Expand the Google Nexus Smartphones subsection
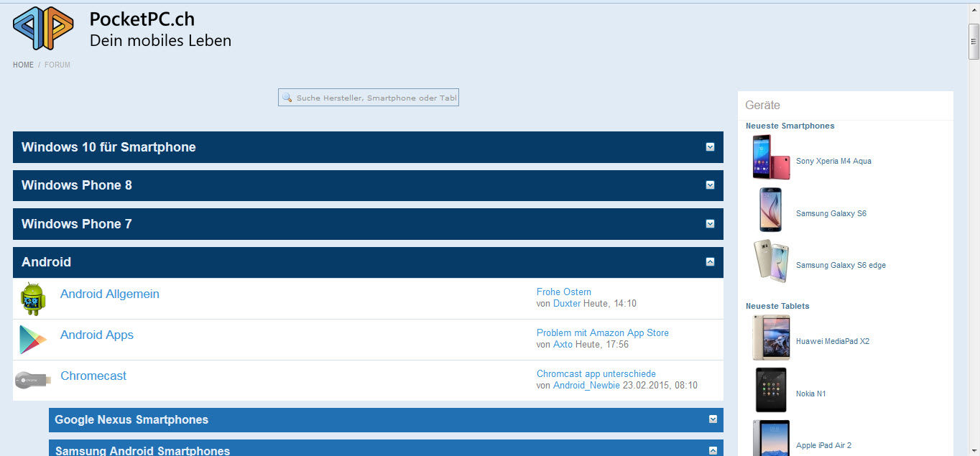Viewport: 980px width, 456px height. click(x=713, y=419)
